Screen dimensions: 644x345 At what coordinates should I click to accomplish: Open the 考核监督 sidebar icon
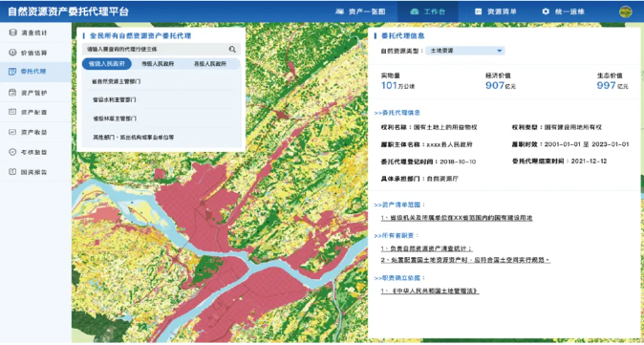12,152
